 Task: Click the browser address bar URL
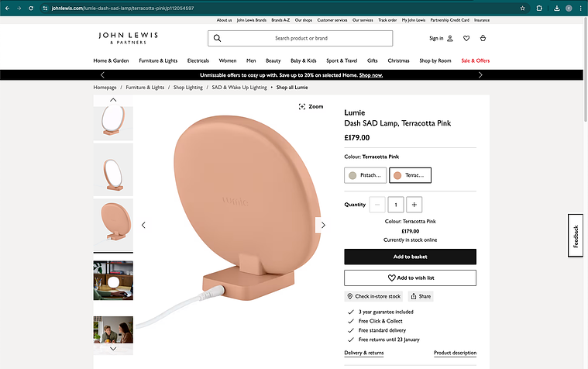122,8
